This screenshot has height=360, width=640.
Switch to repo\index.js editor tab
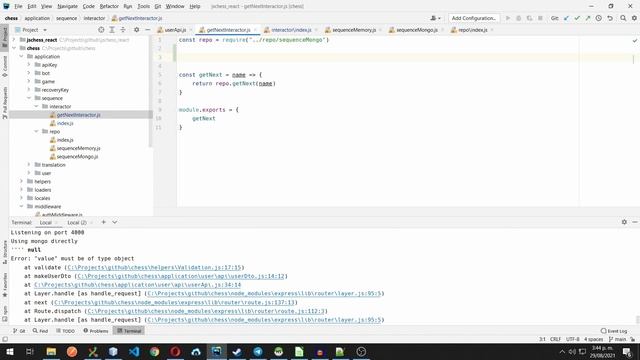(x=472, y=30)
